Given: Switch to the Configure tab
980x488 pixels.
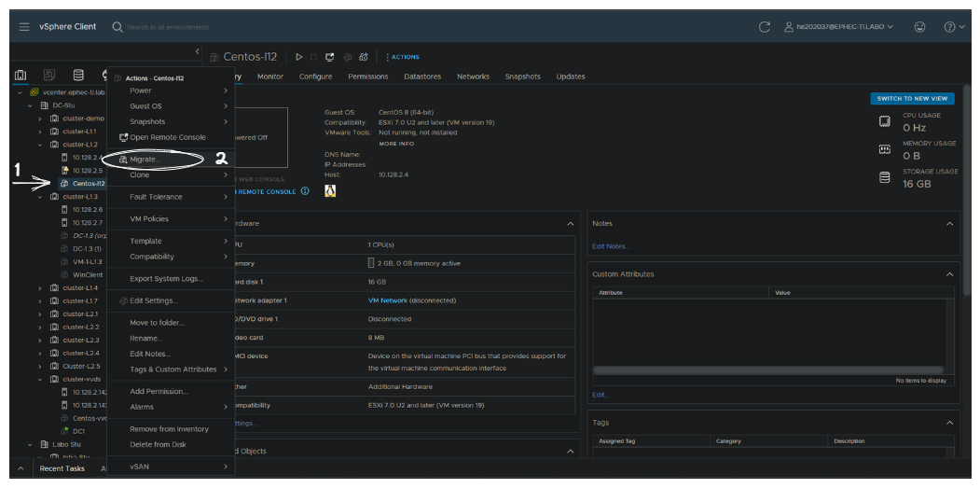Looking at the screenshot, I should tap(315, 77).
